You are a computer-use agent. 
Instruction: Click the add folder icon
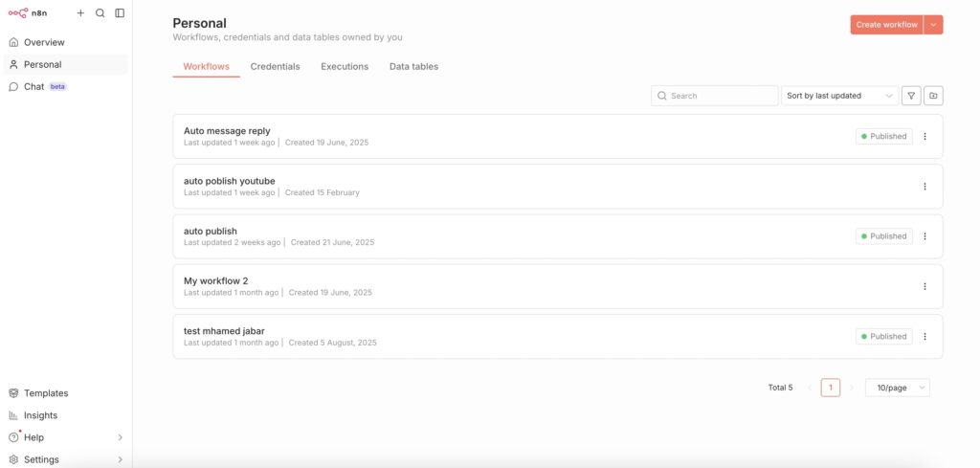[933, 96]
